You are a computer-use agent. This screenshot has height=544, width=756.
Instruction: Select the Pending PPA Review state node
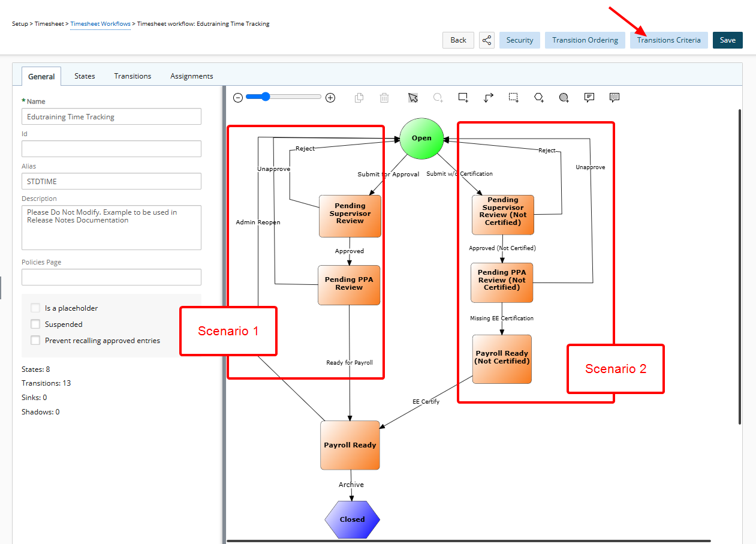pos(349,285)
